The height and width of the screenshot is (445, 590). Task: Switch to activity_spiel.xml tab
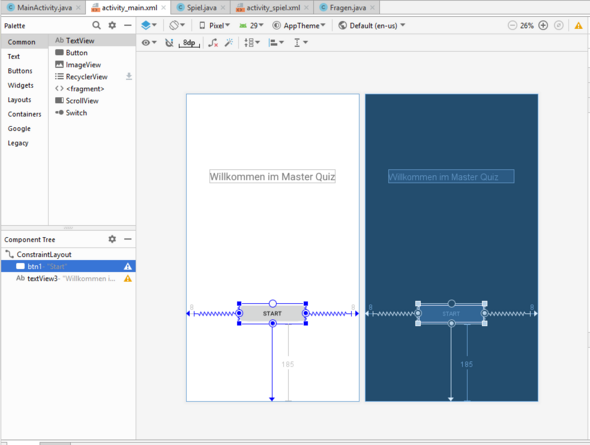point(273,7)
